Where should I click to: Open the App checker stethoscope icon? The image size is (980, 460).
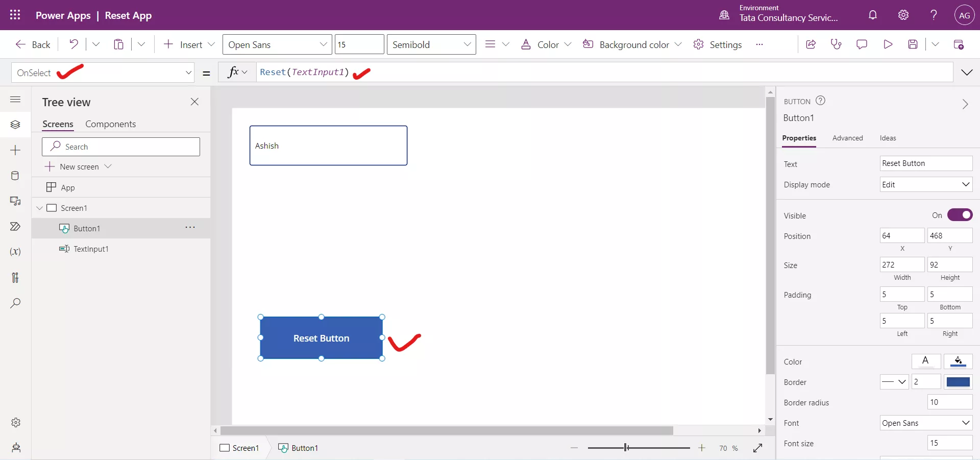pos(836,44)
